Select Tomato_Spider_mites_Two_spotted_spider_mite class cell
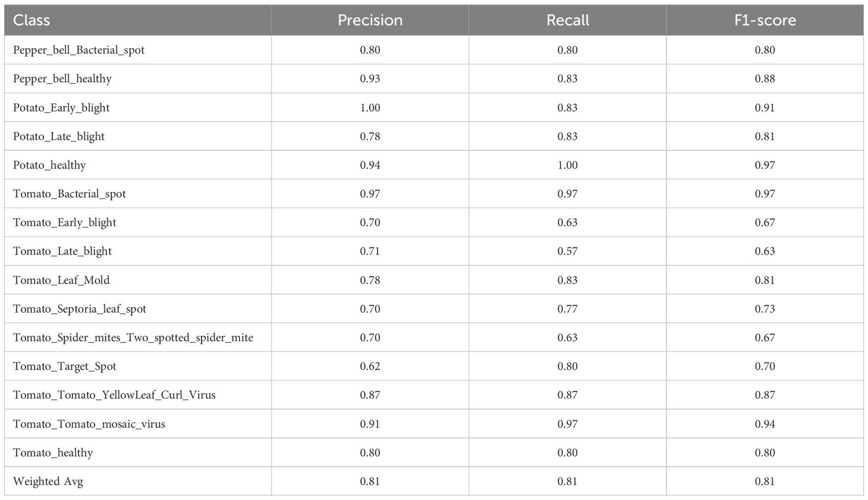This screenshot has height=500, width=868. (x=133, y=338)
